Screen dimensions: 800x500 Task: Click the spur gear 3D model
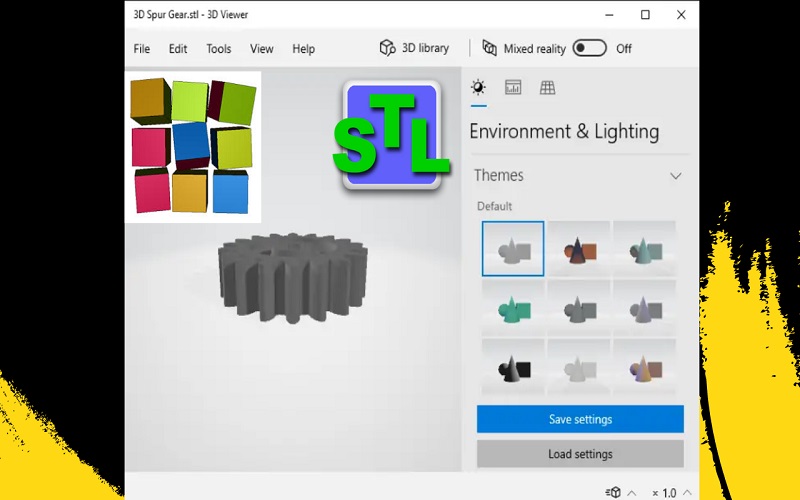point(292,278)
